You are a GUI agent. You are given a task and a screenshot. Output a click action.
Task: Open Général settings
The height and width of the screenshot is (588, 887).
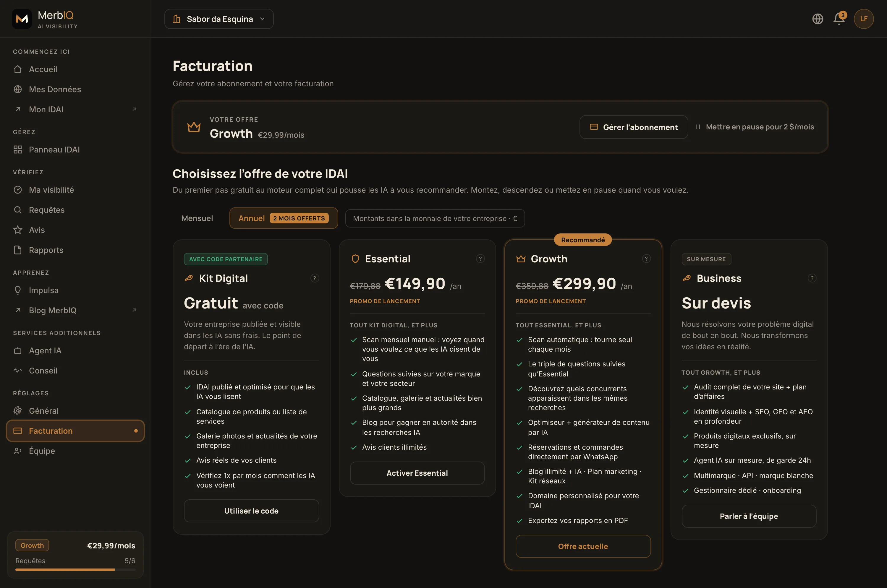pos(75,411)
